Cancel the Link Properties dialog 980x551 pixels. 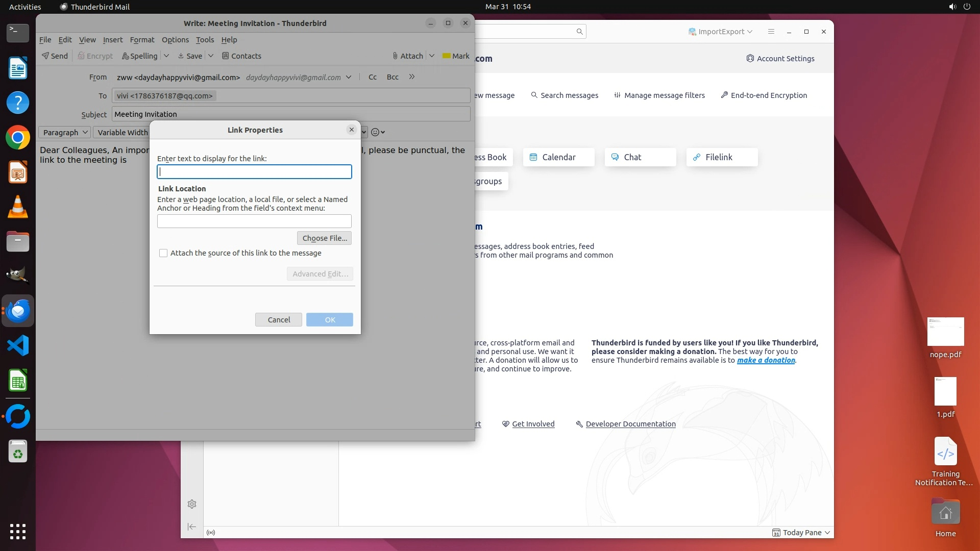tap(279, 320)
